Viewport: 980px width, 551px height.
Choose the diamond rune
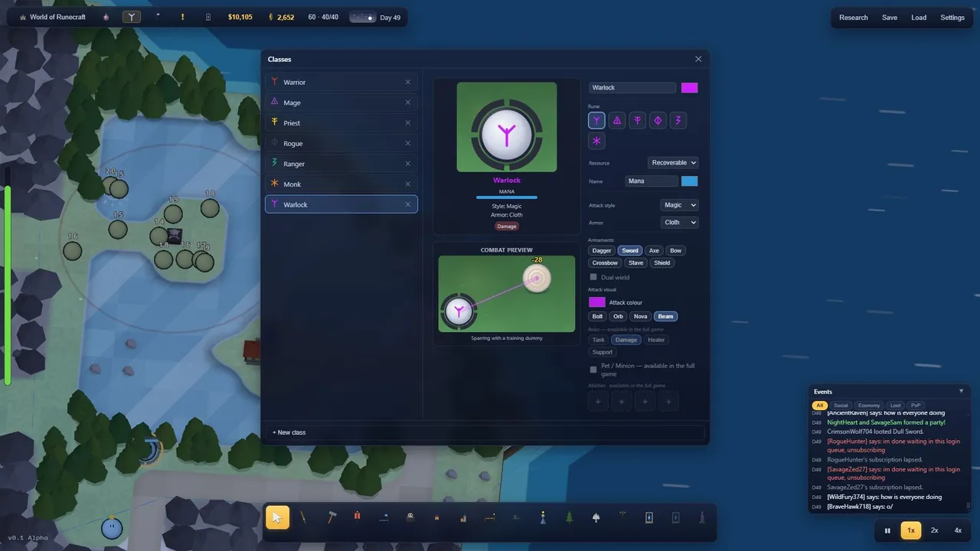[x=657, y=120]
